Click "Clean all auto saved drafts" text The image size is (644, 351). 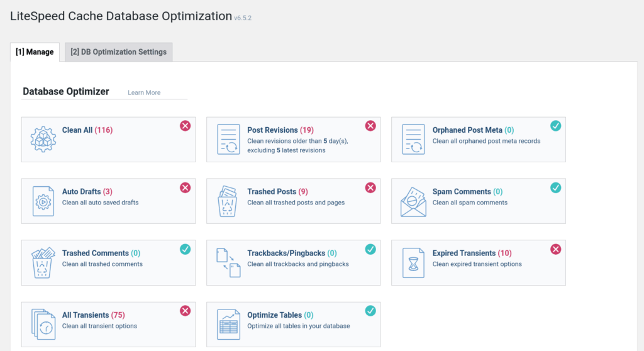pos(100,203)
